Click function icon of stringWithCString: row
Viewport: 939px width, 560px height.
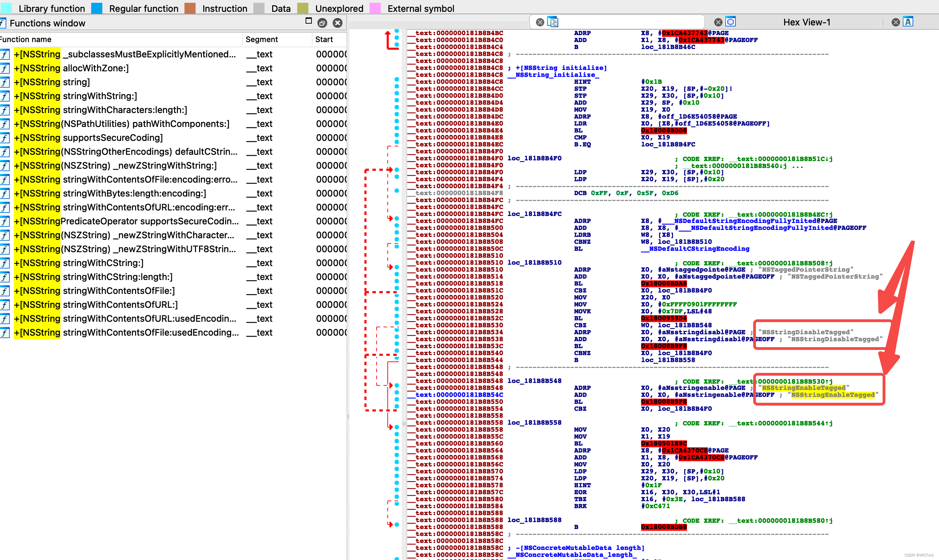pyautogui.click(x=5, y=263)
